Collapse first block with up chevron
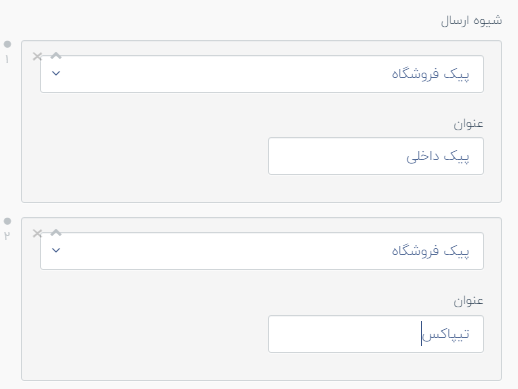518x389 pixels. point(56,56)
